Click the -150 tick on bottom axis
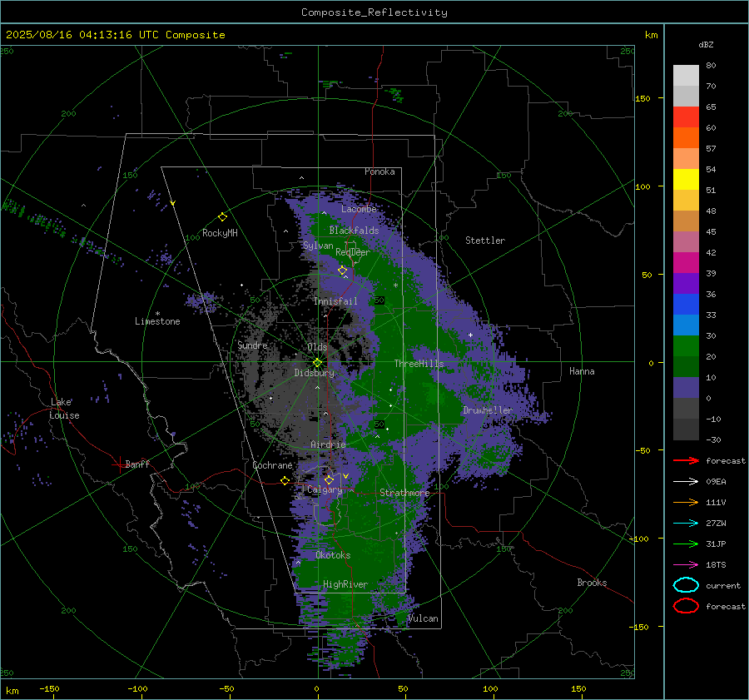 (x=49, y=688)
